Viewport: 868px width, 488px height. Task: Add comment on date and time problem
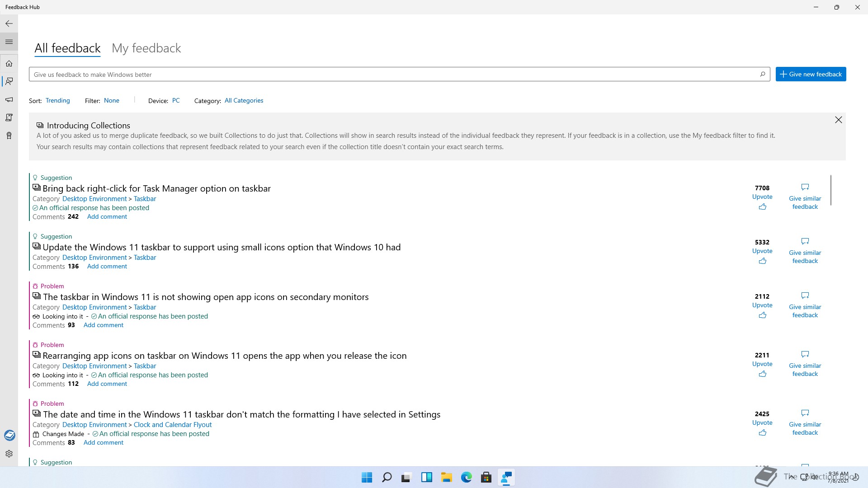(104, 442)
